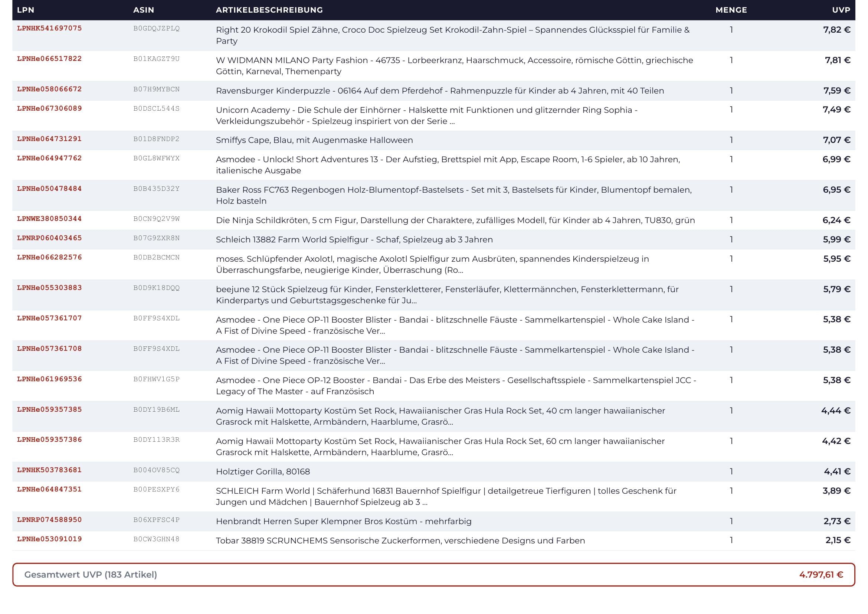Viewport: 868px width, 614px height.
Task: Click the UVP column header
Action: (841, 10)
